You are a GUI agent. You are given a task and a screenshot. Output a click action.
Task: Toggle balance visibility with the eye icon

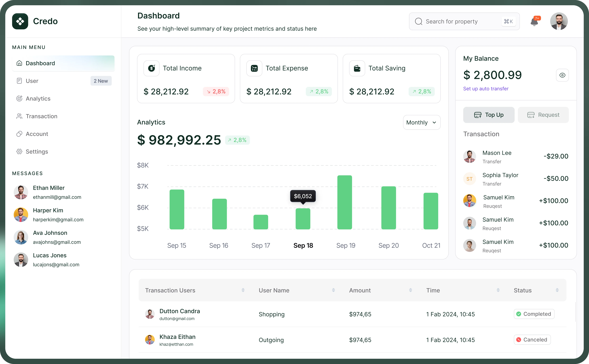pos(562,75)
